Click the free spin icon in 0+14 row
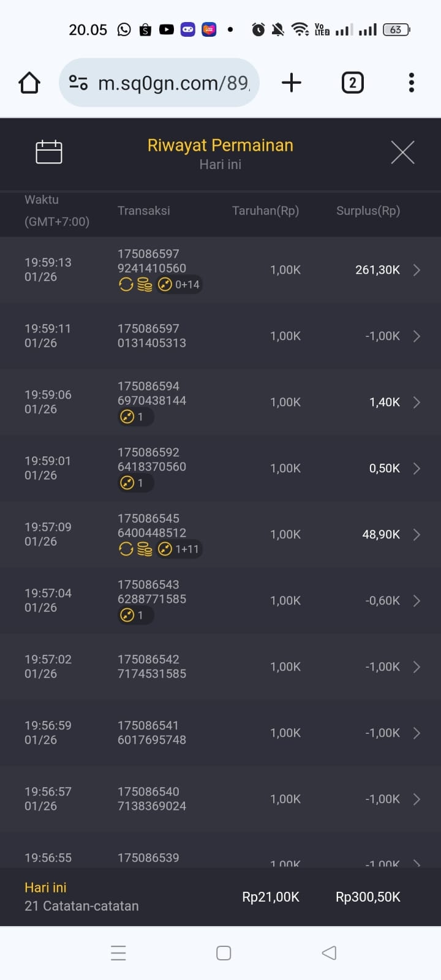This screenshot has width=441, height=980. point(126,284)
